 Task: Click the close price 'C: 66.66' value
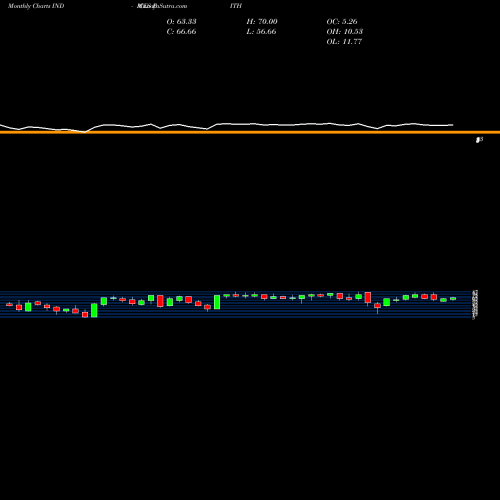[181, 31]
